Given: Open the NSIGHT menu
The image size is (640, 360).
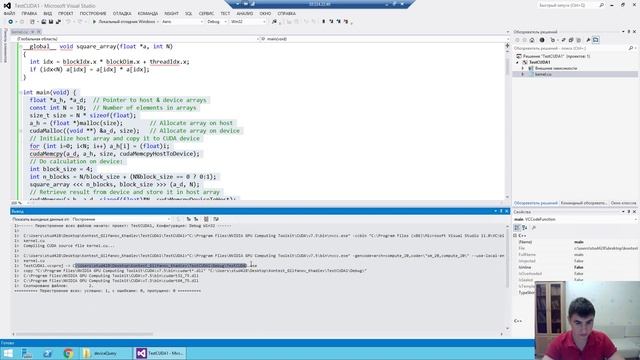Looking at the screenshot, I should 171,13.
